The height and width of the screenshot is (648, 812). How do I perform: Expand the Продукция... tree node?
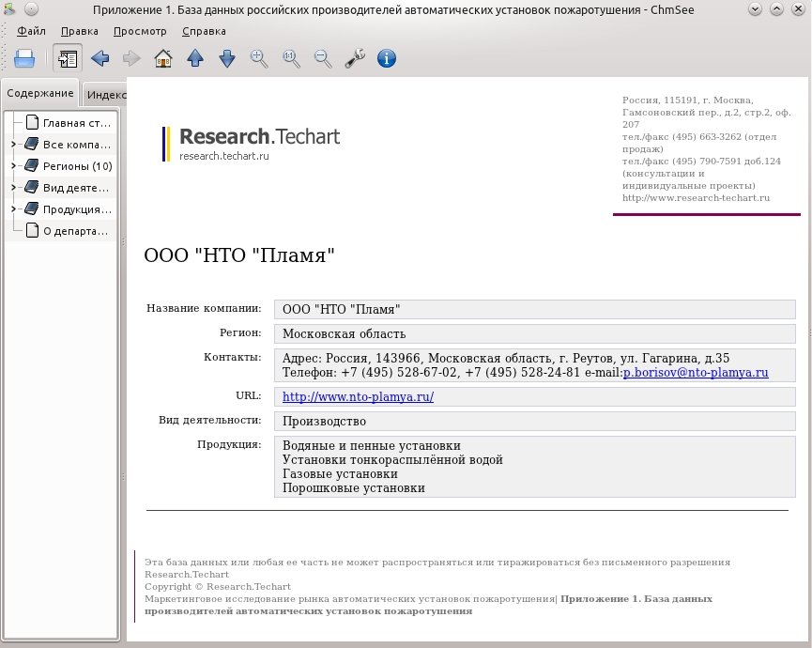coord(13,209)
